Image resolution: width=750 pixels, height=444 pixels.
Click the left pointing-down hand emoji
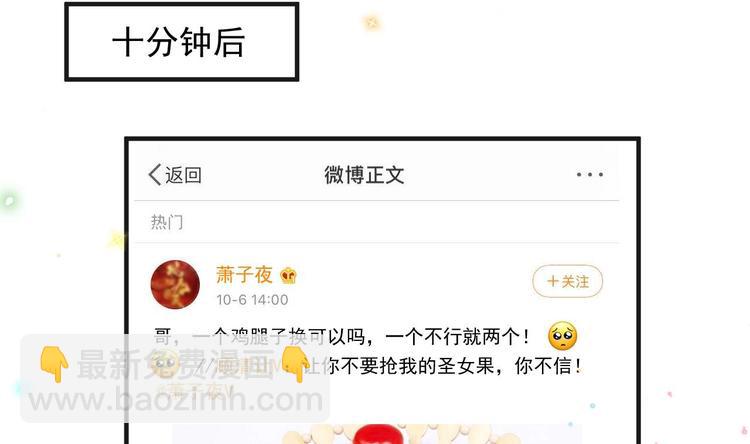coord(54,365)
